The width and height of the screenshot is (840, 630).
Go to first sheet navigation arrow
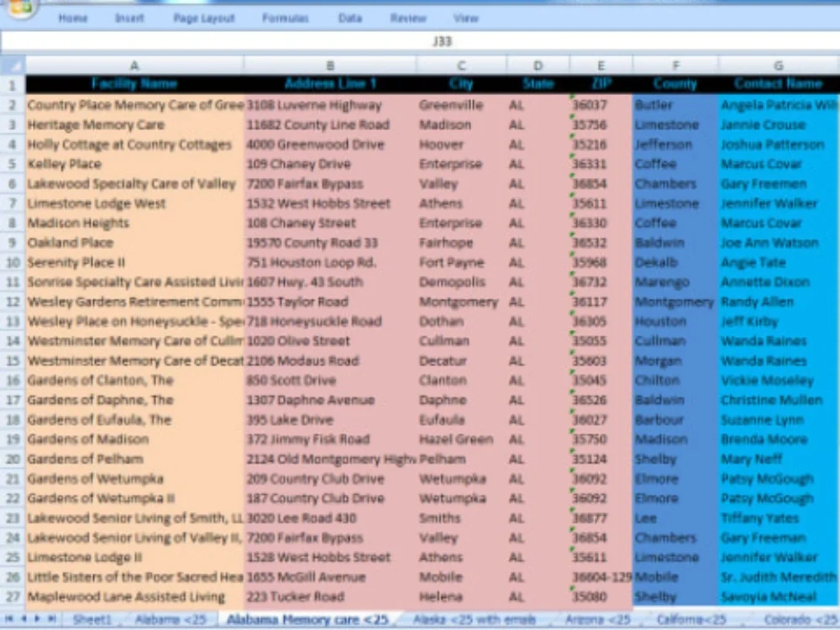9,619
